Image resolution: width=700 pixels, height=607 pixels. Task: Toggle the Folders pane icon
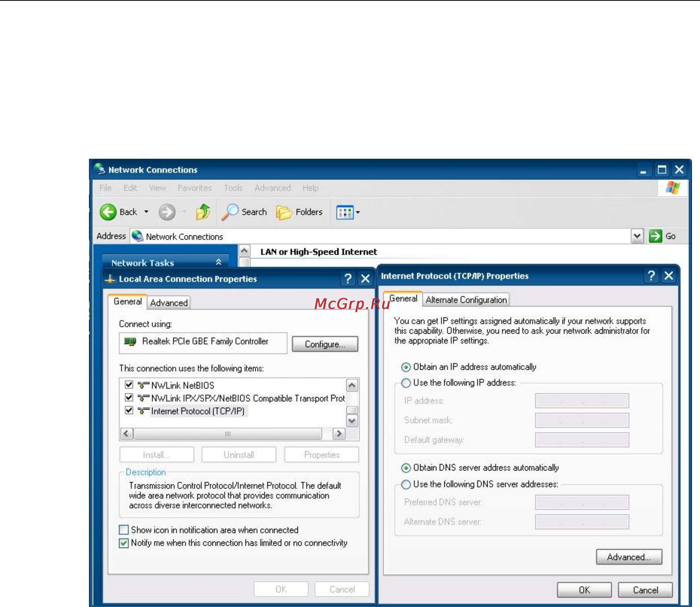pos(284,212)
